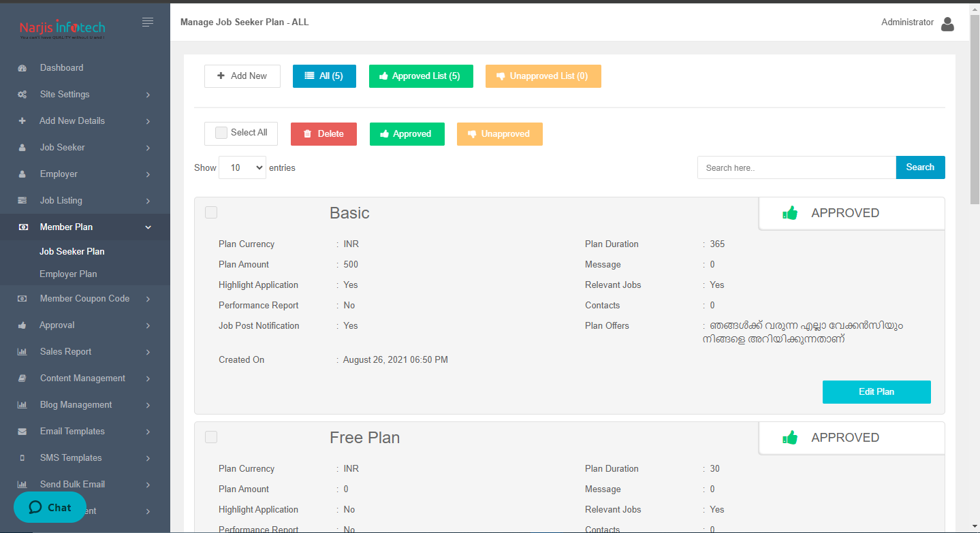Viewport: 980px width, 533px height.
Task: Expand the Blog Management submenu arrow
Action: click(148, 405)
